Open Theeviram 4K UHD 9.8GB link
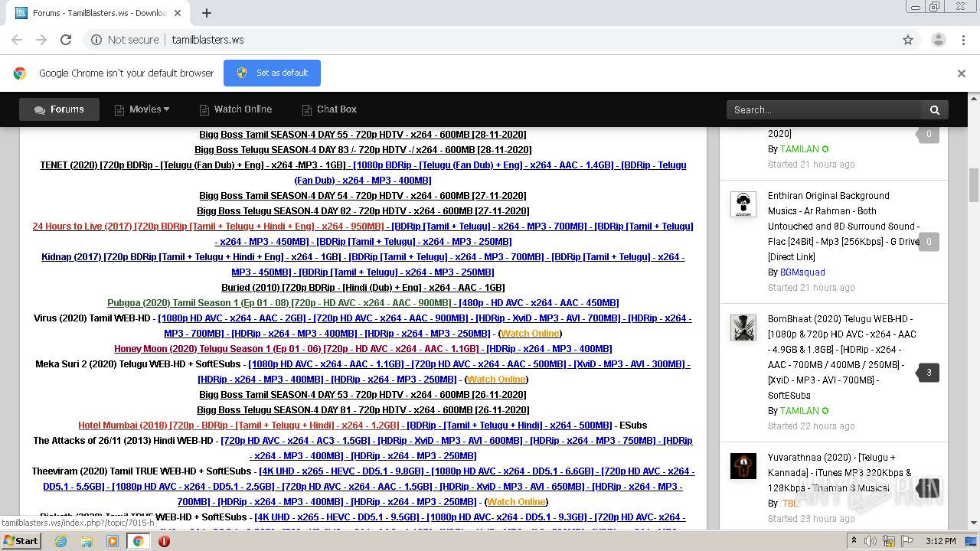Viewport: 980px width, 551px height. [x=342, y=471]
